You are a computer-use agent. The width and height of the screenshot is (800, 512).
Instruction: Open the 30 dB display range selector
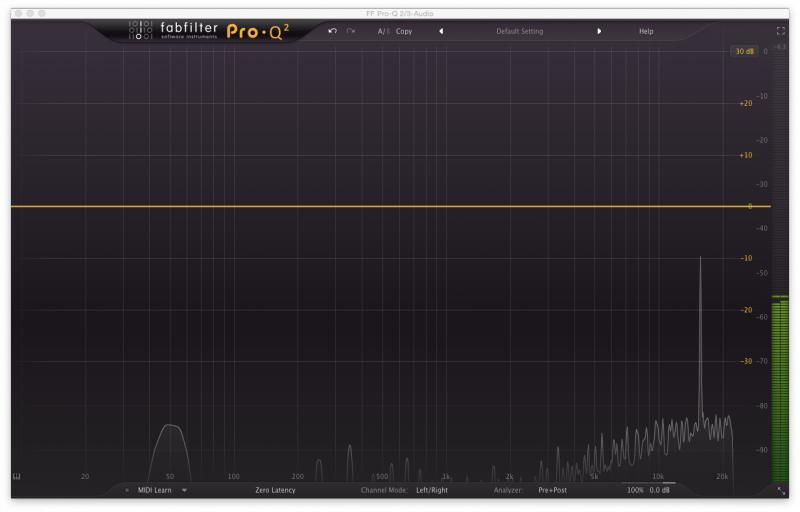744,51
